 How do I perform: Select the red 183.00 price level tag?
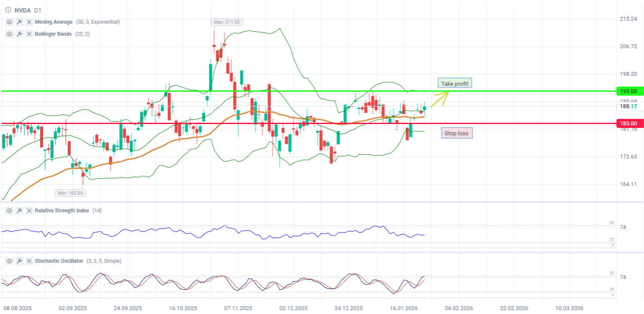coord(629,124)
